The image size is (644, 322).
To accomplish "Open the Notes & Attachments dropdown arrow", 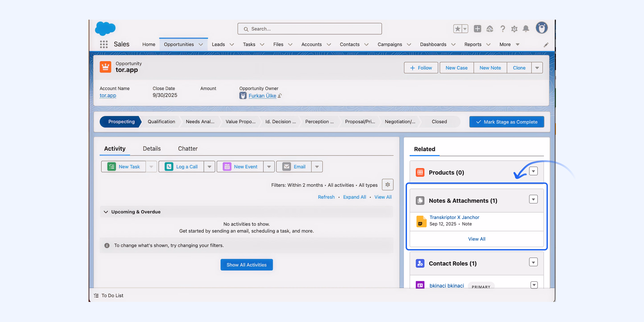I will [x=533, y=199].
